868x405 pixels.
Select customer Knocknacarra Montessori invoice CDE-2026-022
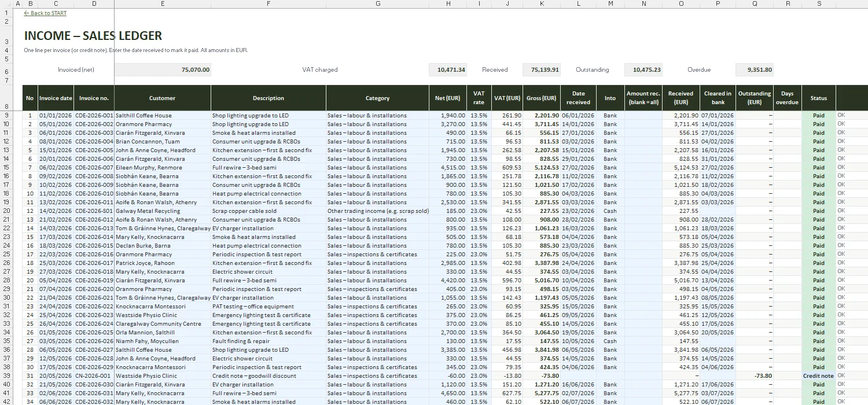click(x=163, y=307)
